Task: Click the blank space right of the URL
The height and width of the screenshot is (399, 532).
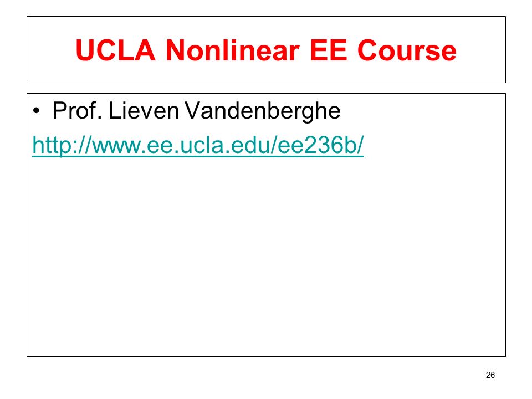Action: point(434,145)
